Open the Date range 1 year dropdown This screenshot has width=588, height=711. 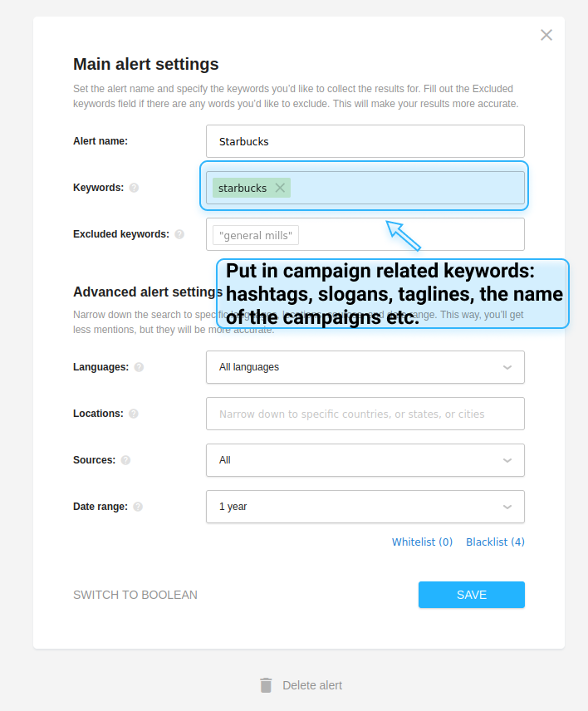click(365, 507)
